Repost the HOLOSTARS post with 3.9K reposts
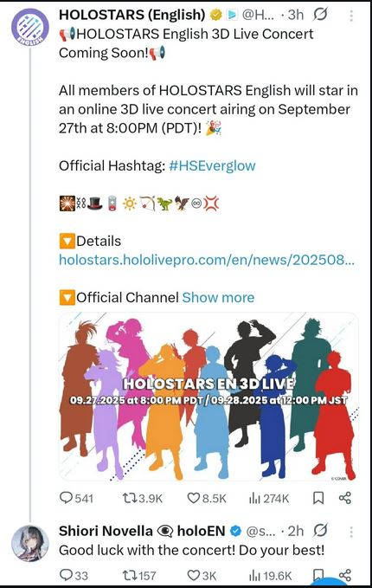 [x=143, y=499]
